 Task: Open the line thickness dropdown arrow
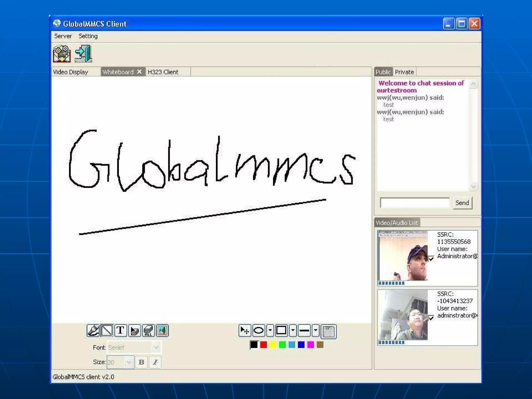click(315, 331)
